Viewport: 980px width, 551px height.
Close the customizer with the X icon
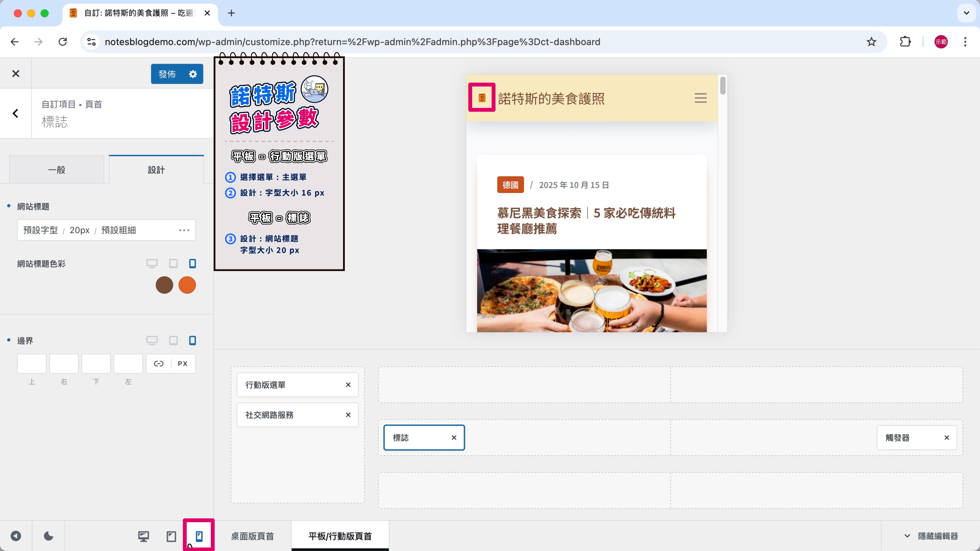tap(16, 73)
